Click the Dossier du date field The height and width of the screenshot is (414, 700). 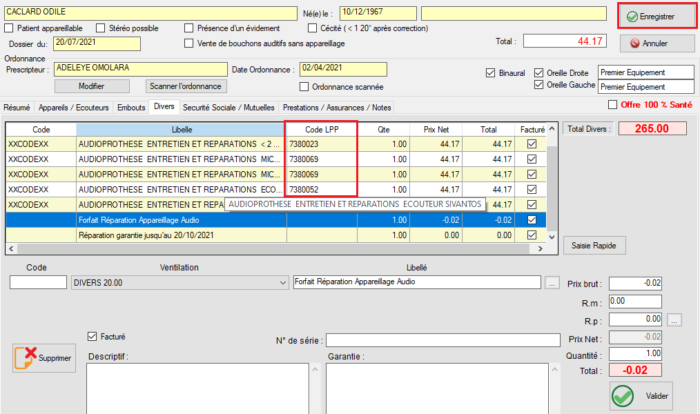click(x=97, y=43)
